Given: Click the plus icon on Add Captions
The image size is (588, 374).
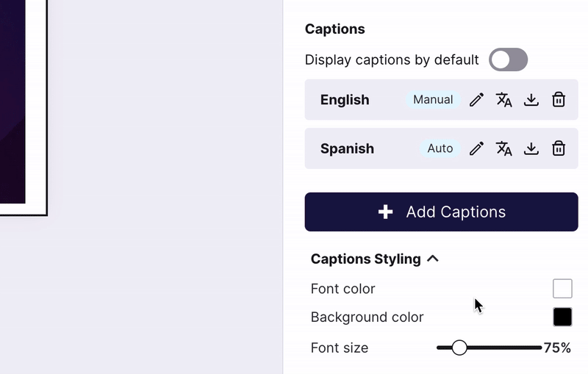Looking at the screenshot, I should click(385, 212).
